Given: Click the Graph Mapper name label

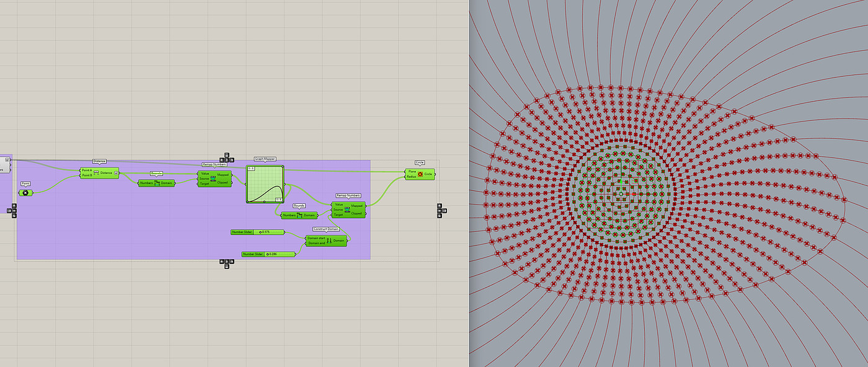Looking at the screenshot, I should pos(265,159).
